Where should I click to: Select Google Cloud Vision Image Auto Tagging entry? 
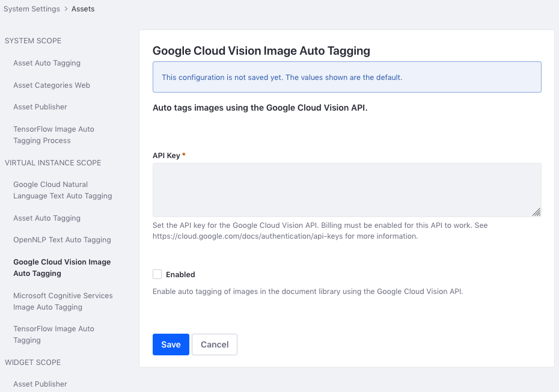click(x=62, y=268)
